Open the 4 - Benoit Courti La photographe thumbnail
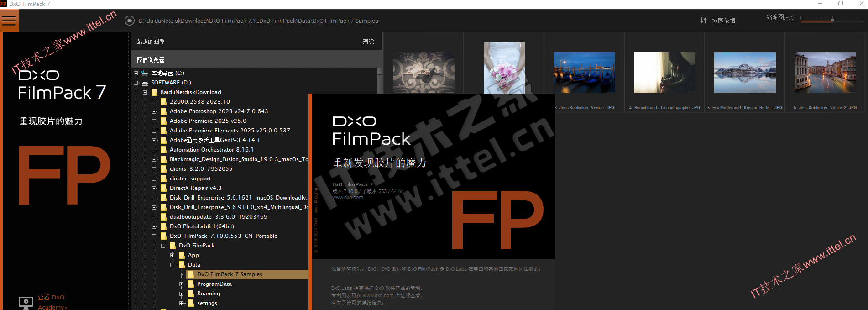 tap(664, 72)
